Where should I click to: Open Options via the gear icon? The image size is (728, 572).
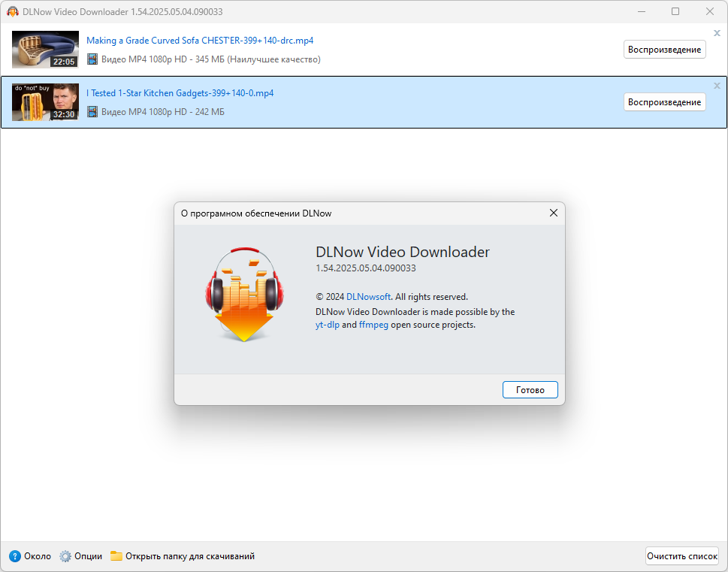point(65,556)
